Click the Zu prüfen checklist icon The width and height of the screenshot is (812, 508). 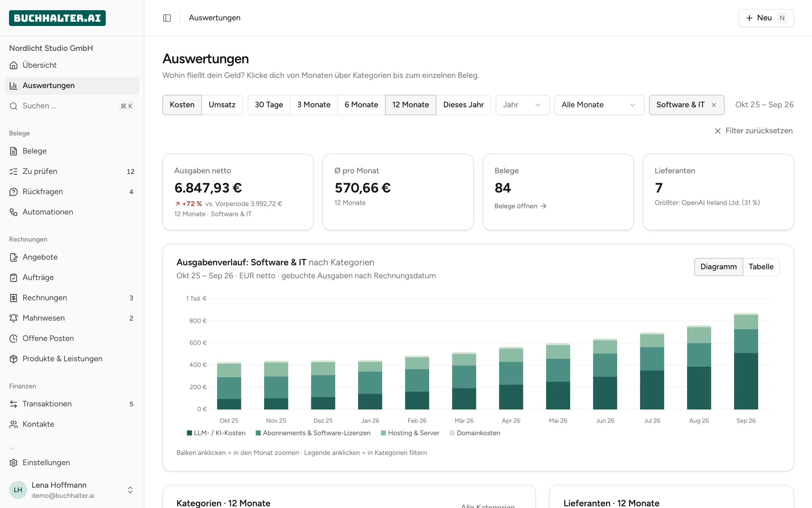click(14, 171)
